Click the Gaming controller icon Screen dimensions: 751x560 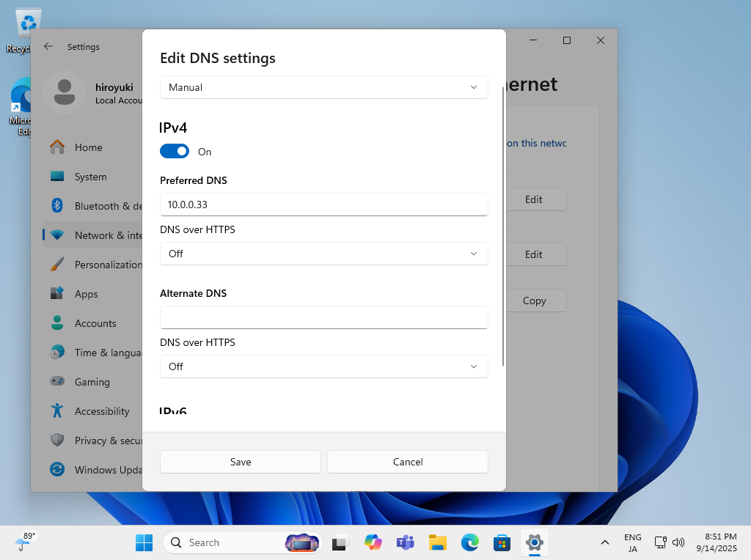(x=57, y=382)
